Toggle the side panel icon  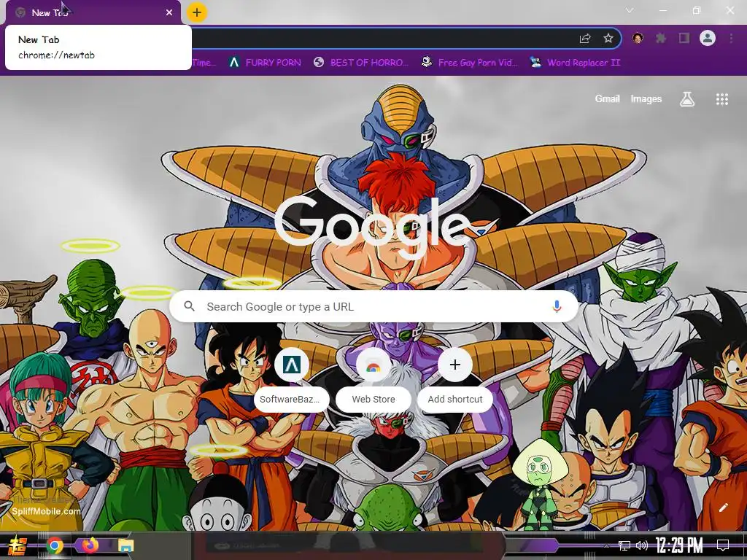(684, 38)
